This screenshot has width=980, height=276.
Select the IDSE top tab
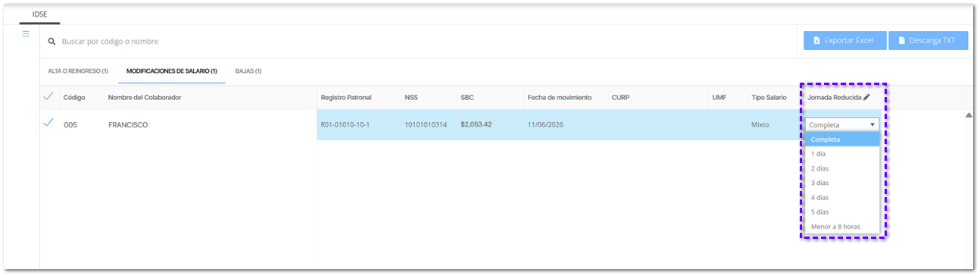click(x=40, y=14)
